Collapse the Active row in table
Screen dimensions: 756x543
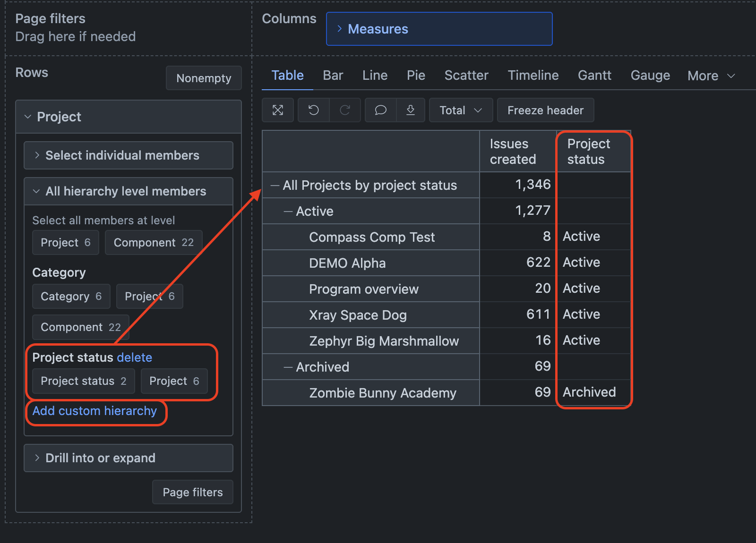(x=288, y=212)
